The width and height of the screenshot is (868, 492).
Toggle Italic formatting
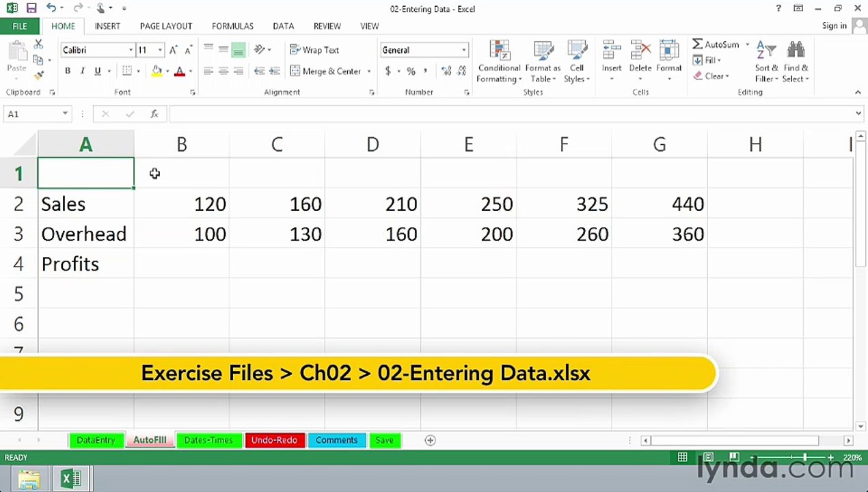pos(83,71)
